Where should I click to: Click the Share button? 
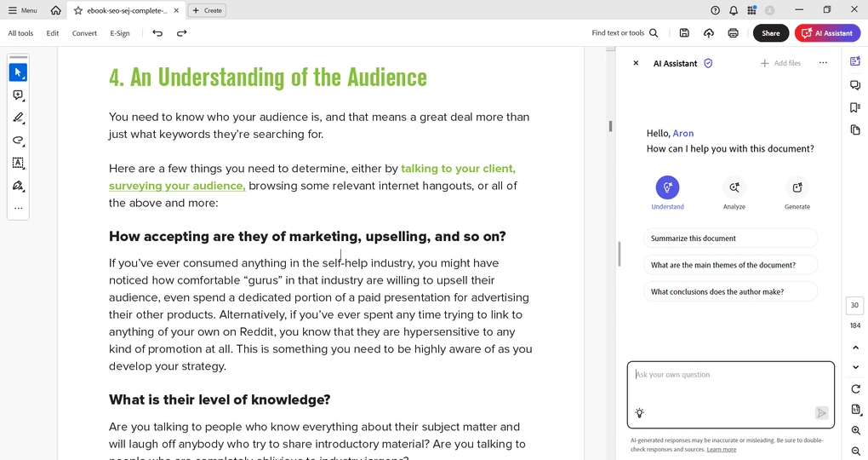(770, 33)
